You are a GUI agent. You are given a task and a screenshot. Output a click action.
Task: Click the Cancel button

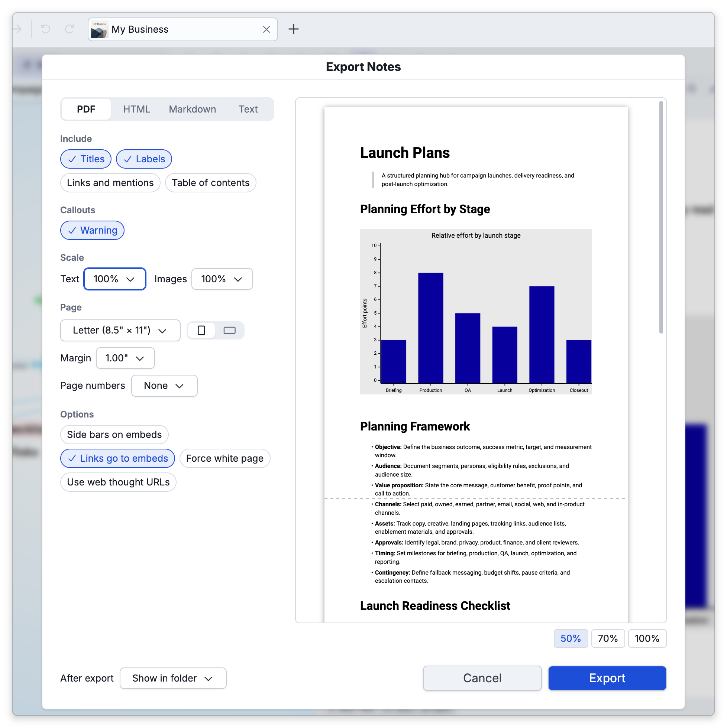tap(482, 678)
